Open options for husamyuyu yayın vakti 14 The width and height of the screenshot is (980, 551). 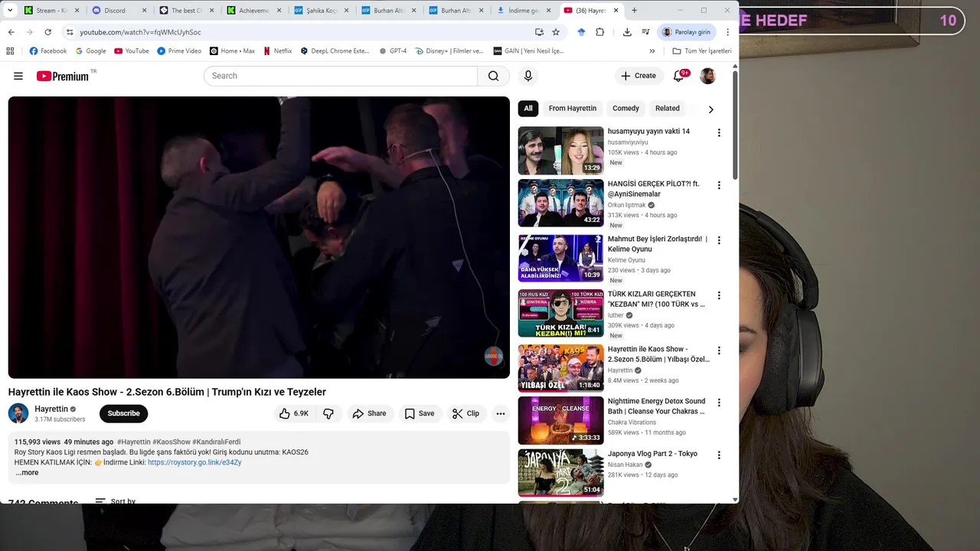[718, 133]
